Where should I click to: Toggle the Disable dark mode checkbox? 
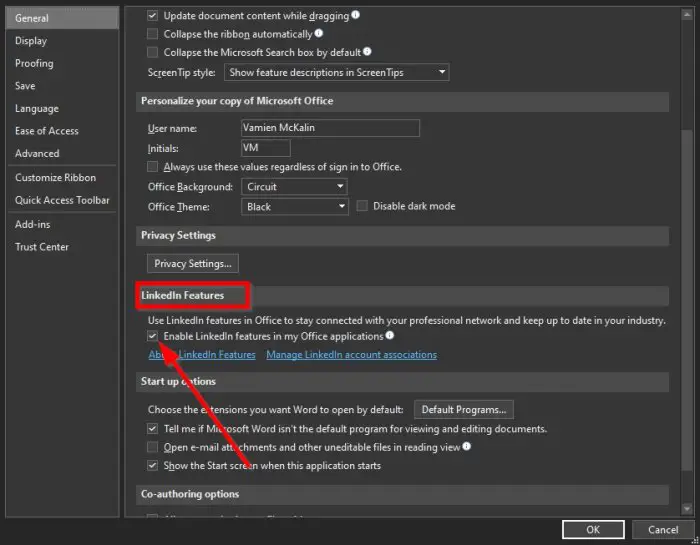[362, 206]
